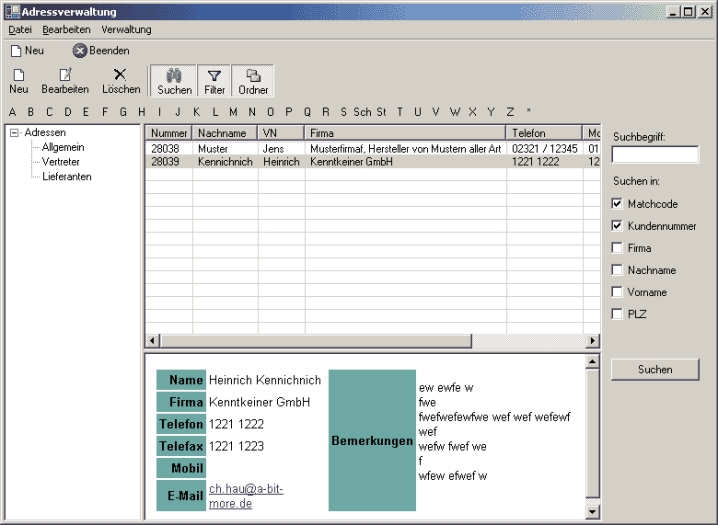Viewport: 718px width, 525px height.
Task: Open the Ordner folder tool
Action: pos(253,76)
